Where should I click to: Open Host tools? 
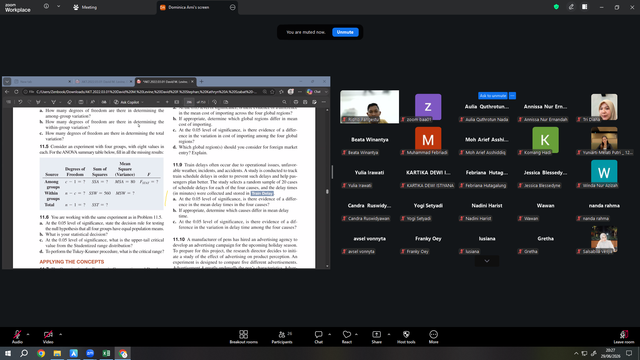pyautogui.click(x=406, y=337)
